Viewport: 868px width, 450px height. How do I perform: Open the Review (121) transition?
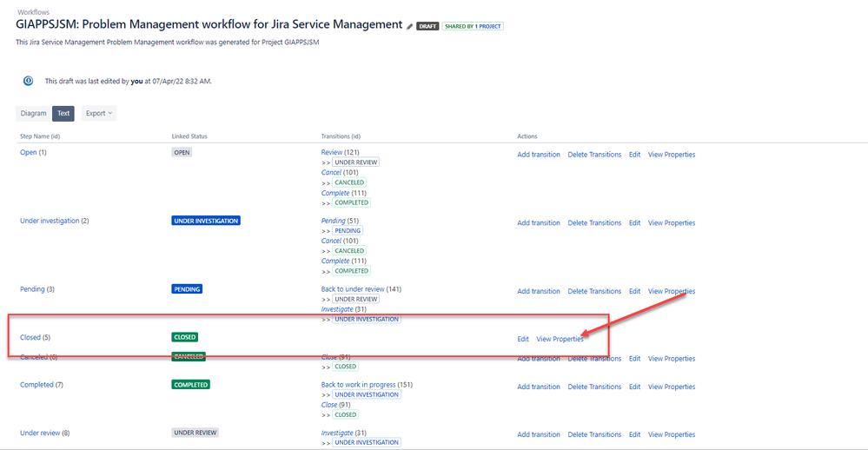click(x=332, y=152)
